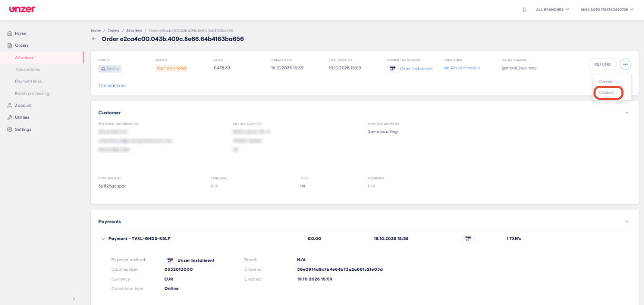Click Home breadcrumb link
The height and width of the screenshot is (305, 644).
(x=95, y=30)
